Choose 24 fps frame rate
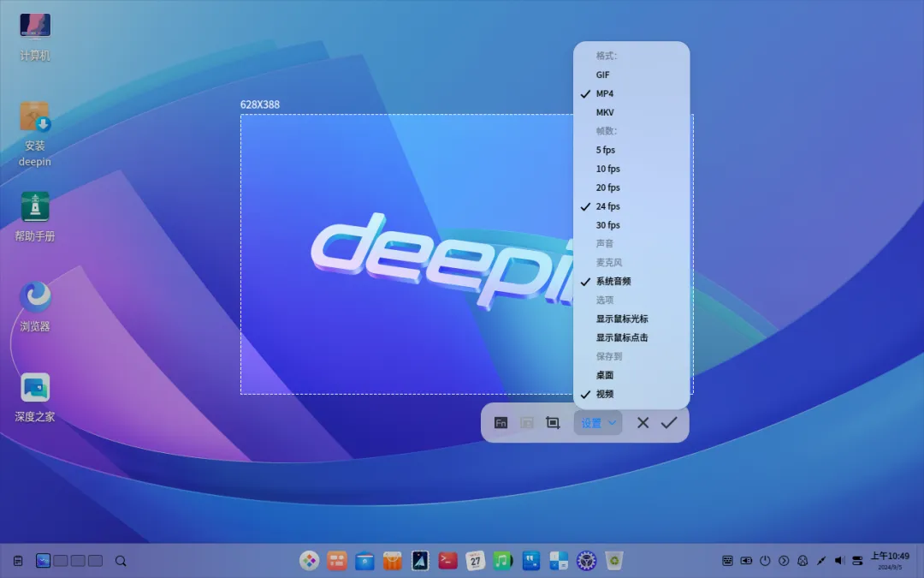Image resolution: width=924 pixels, height=578 pixels. (631, 206)
